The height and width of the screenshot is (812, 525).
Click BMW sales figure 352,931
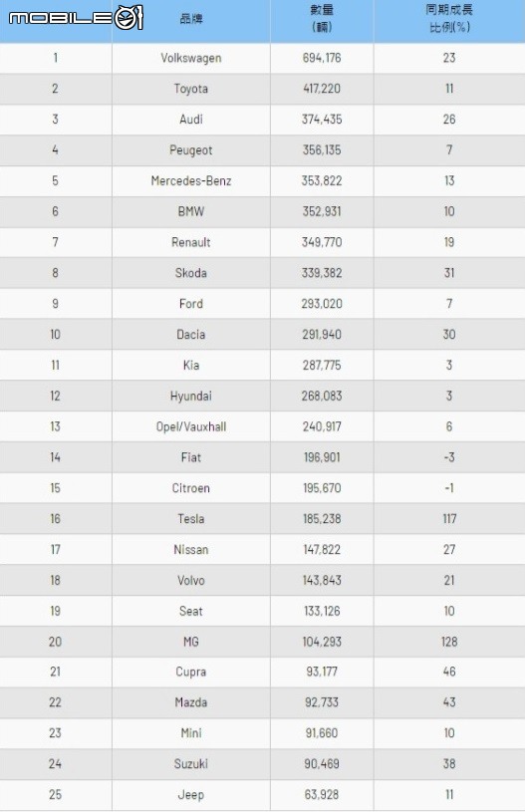pos(322,212)
